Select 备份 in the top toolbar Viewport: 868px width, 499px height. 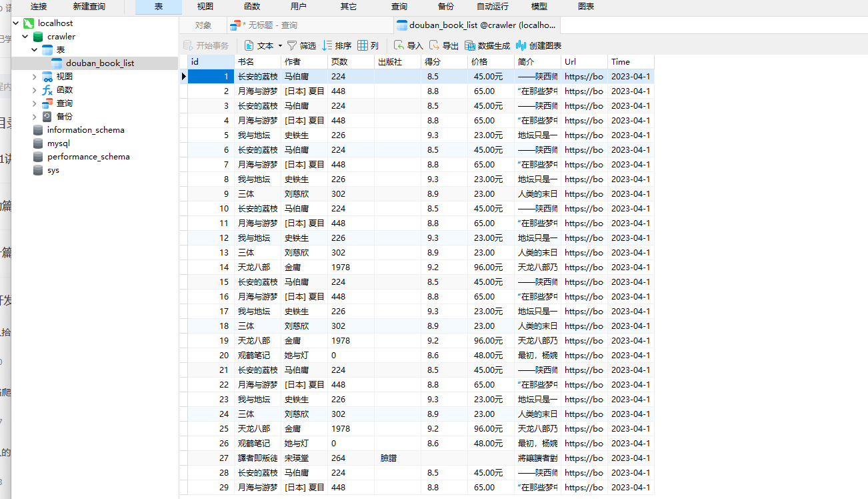click(x=446, y=7)
